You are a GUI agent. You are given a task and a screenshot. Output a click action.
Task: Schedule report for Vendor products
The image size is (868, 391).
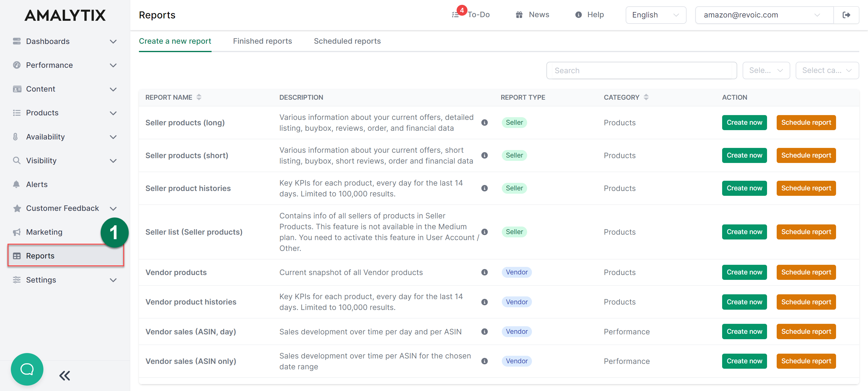[806, 272]
